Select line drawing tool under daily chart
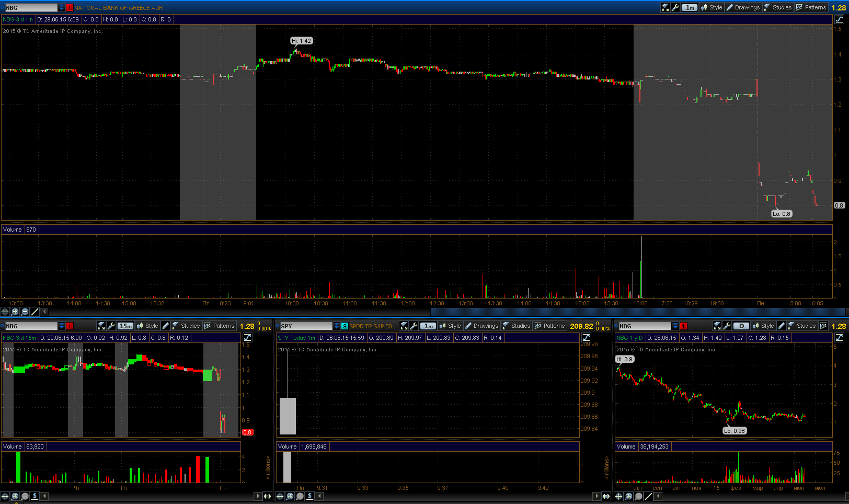This screenshot has height=504, width=849. pyautogui.click(x=649, y=496)
